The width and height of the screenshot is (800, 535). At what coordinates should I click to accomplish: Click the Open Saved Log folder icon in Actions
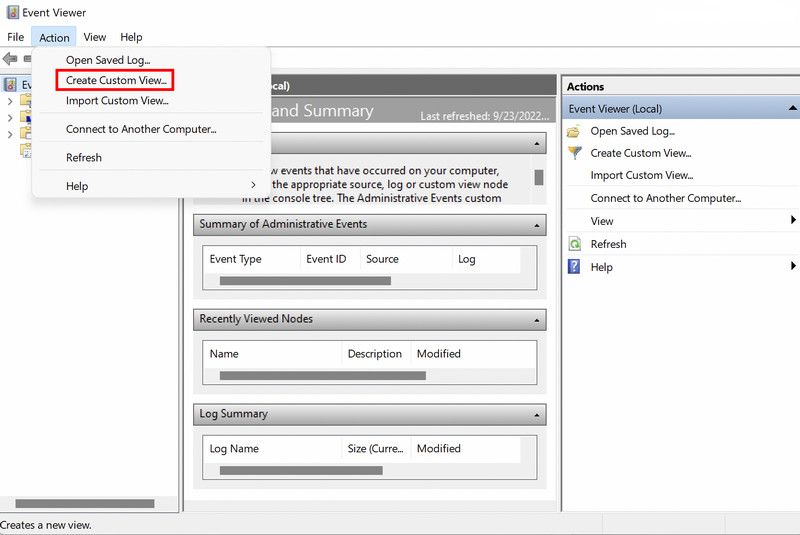tap(574, 131)
